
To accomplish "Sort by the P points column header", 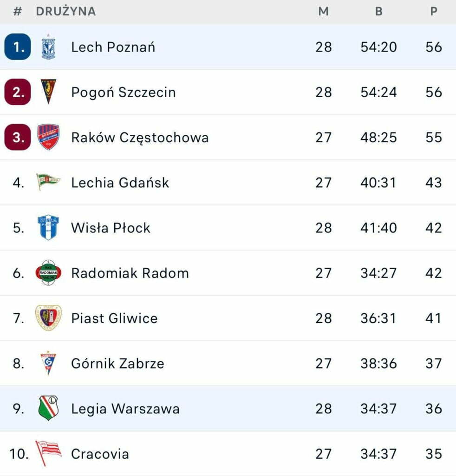I will [x=434, y=12].
